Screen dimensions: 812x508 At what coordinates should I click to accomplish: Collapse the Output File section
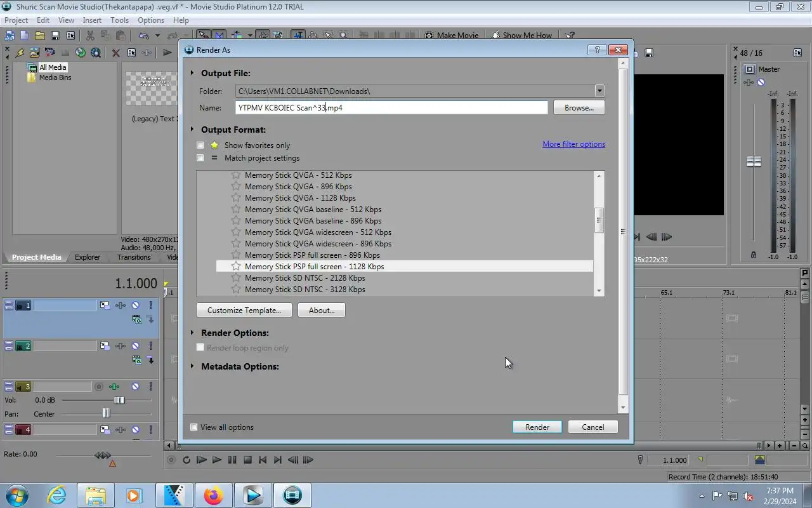[192, 73]
